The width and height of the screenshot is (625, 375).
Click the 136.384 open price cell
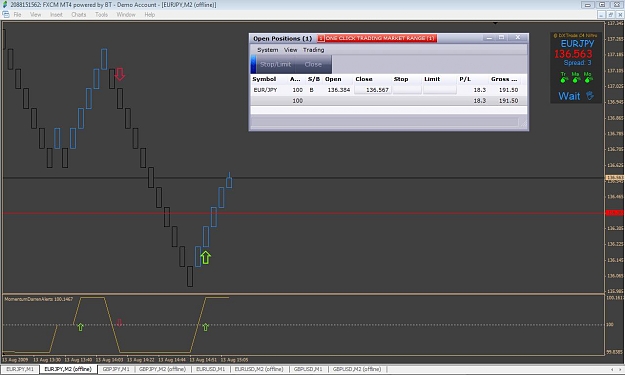coord(338,90)
